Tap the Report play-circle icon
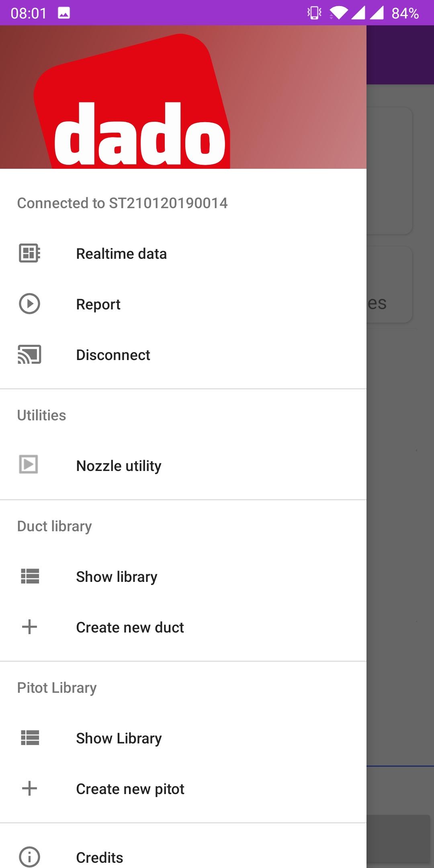This screenshot has width=434, height=868. point(29,304)
